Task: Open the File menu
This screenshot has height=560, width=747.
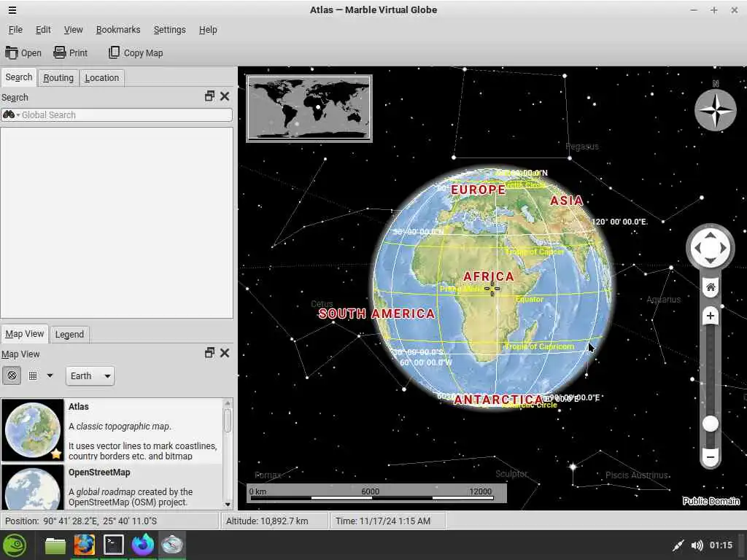Action: [x=15, y=29]
